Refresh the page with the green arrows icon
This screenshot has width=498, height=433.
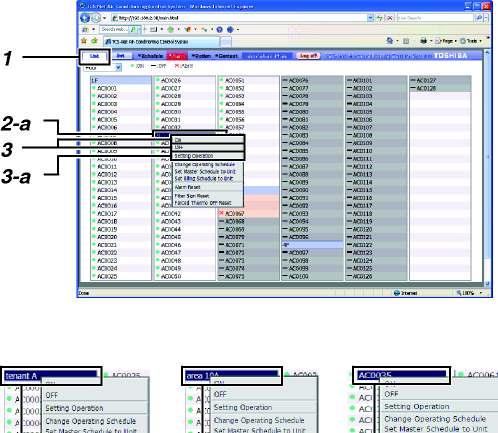(380, 18)
